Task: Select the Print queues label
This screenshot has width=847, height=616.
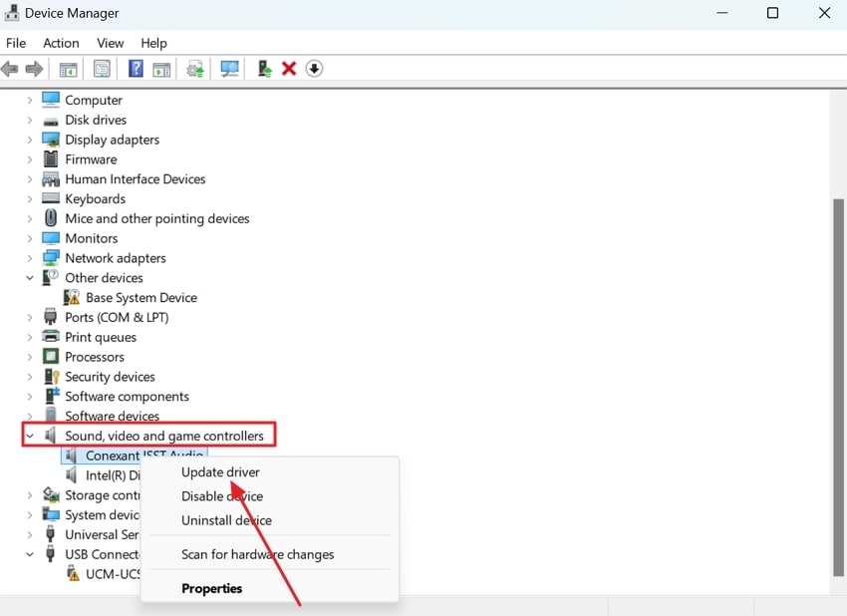Action: point(101,337)
